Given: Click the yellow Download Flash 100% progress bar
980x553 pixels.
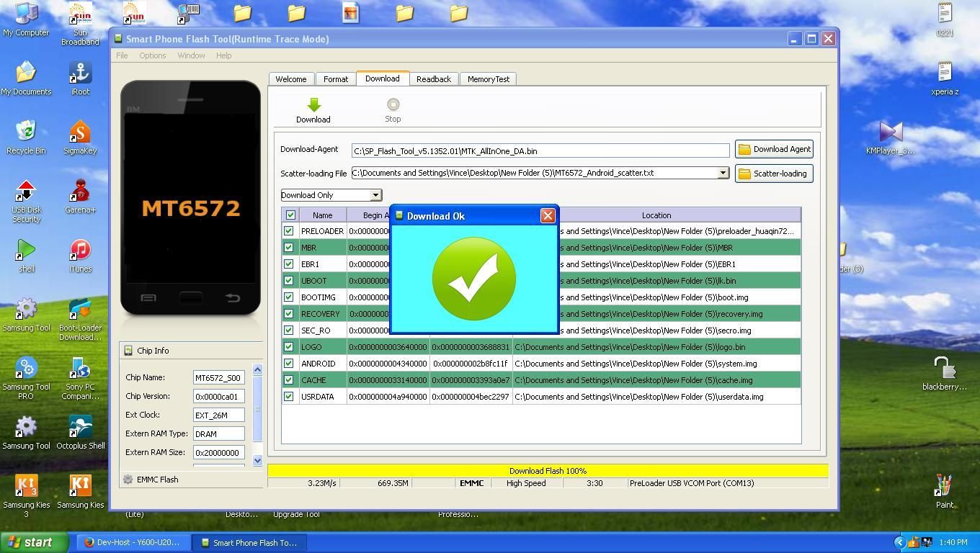Looking at the screenshot, I should (x=548, y=471).
